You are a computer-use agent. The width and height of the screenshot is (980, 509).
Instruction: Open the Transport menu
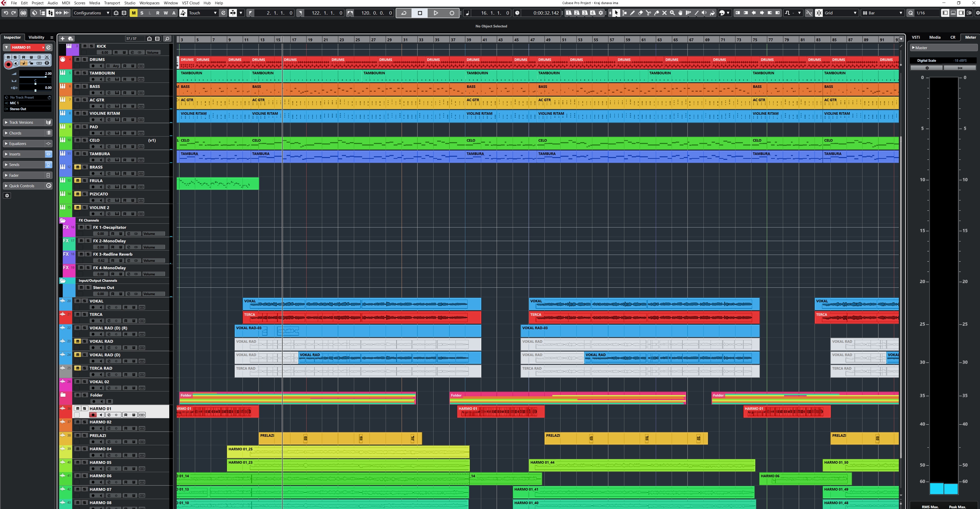pos(112,3)
